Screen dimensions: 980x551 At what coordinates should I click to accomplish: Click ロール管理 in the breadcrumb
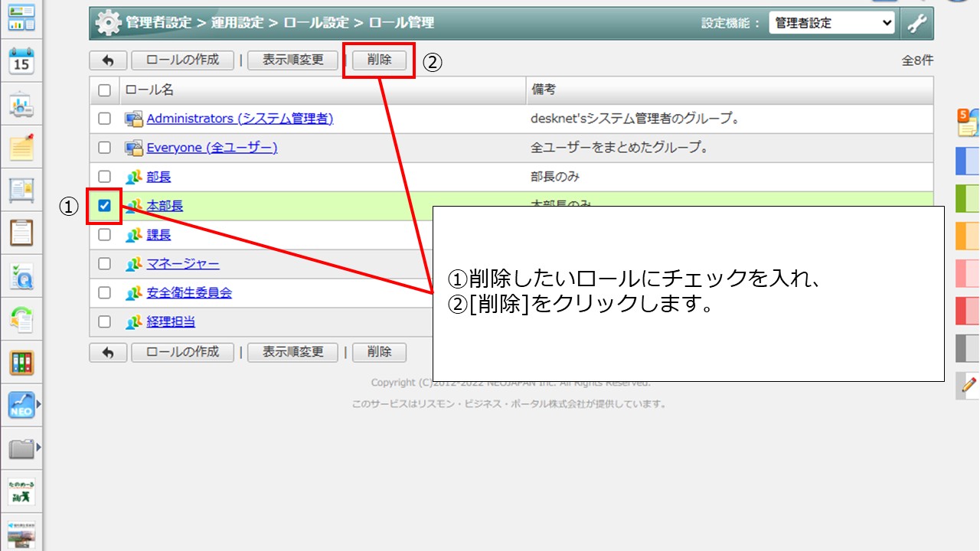[401, 23]
